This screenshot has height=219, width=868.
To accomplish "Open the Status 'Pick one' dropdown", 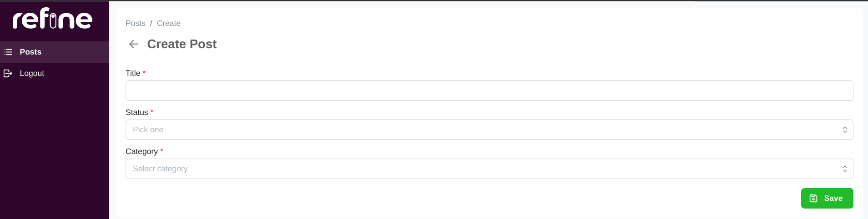I will pos(489,130).
